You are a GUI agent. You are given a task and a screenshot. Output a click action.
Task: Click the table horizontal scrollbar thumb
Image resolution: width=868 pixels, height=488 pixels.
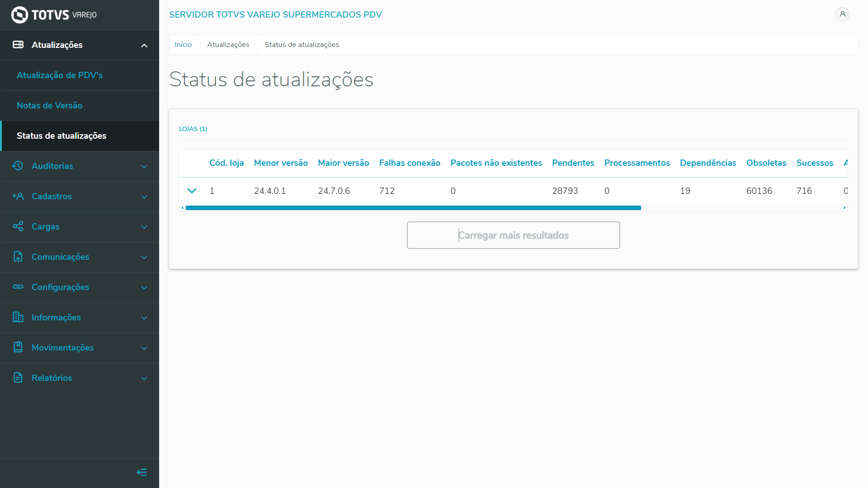(413, 208)
